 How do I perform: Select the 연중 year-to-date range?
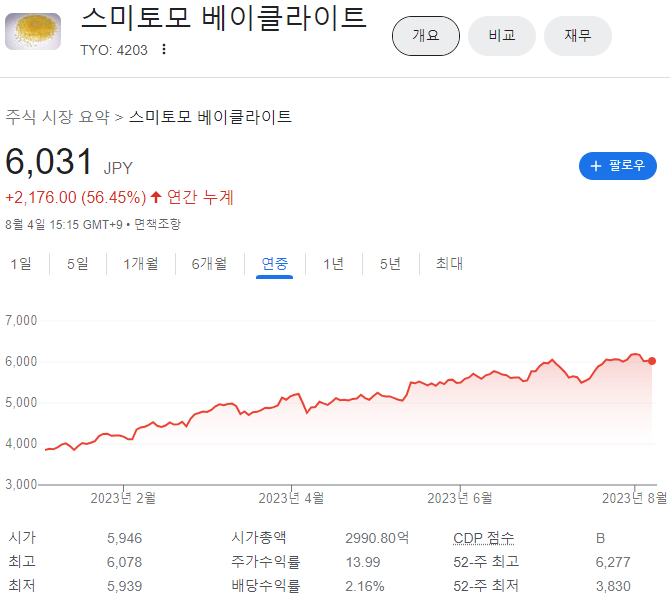pyautogui.click(x=275, y=264)
